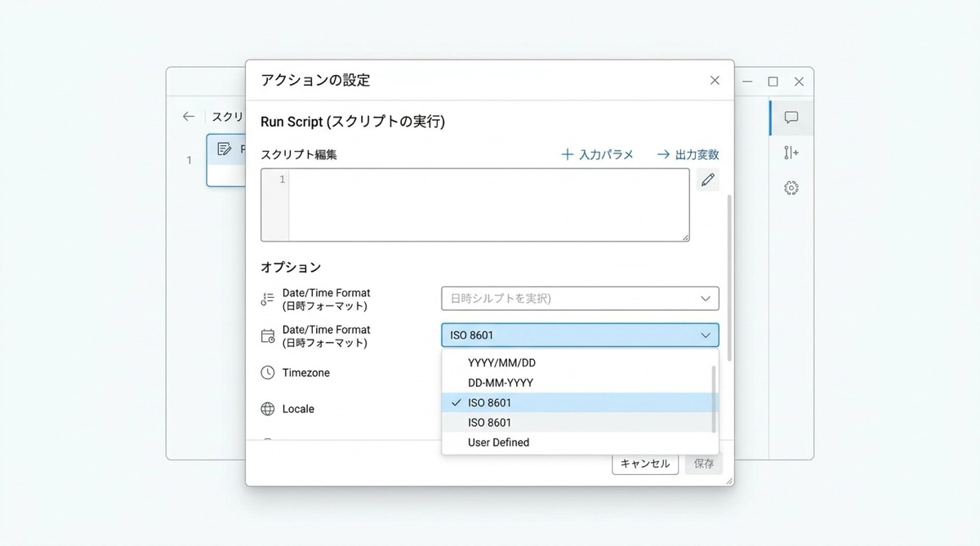Pick the checked ISO 8601 option

490,402
